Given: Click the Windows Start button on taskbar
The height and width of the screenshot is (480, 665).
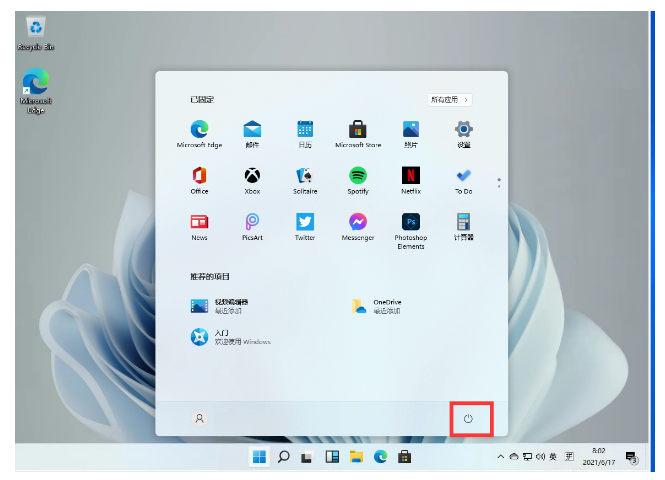Looking at the screenshot, I should click(x=259, y=457).
